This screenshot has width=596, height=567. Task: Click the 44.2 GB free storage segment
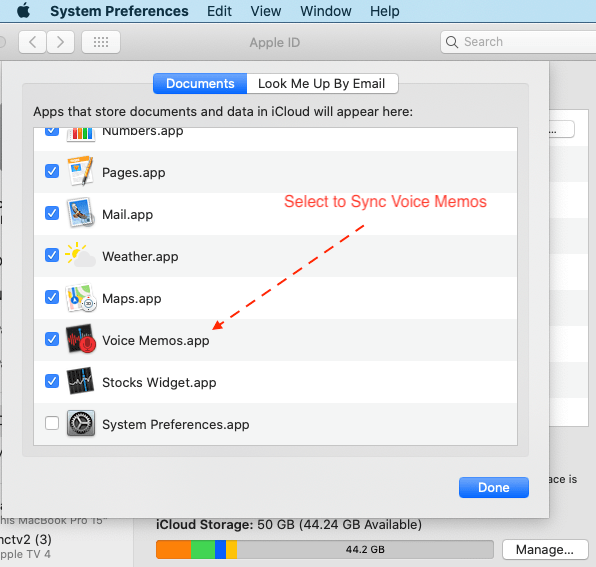click(x=365, y=550)
